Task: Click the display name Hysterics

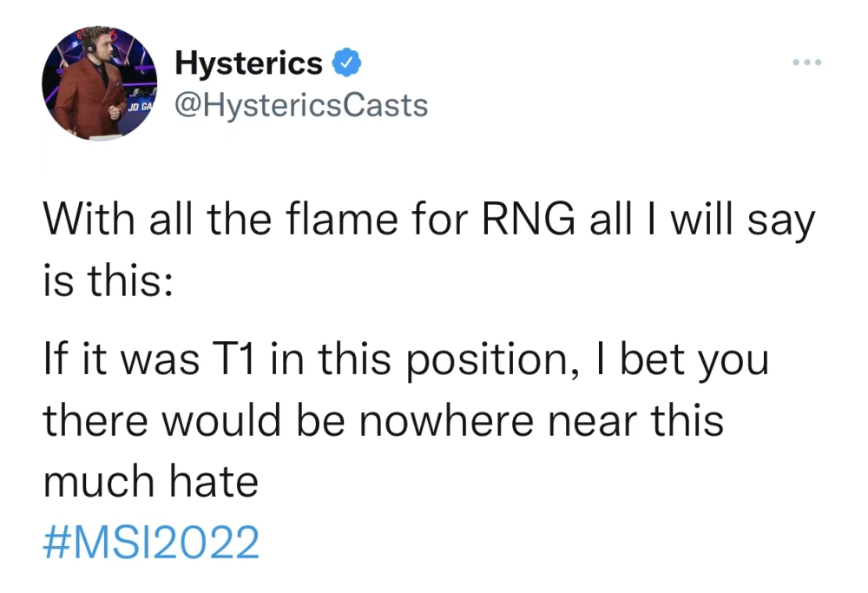Action: tap(248, 63)
